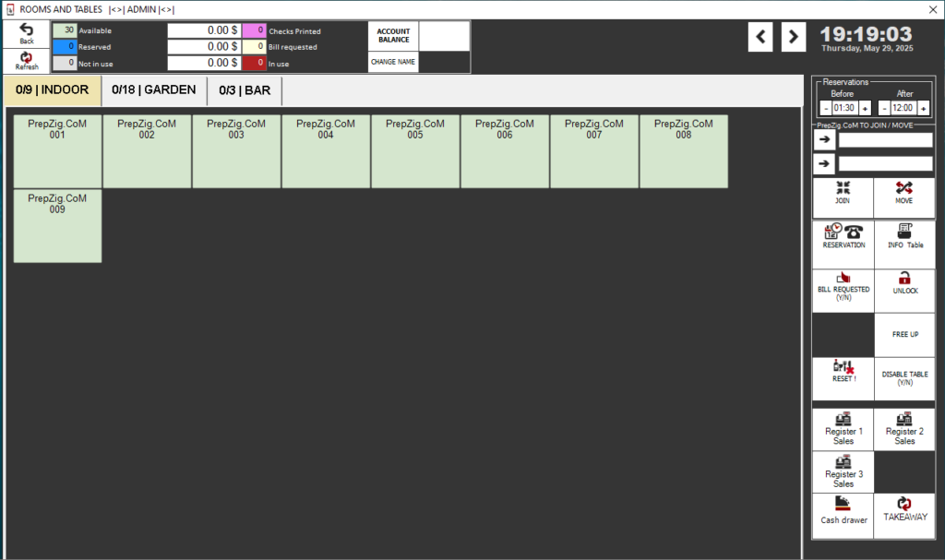This screenshot has width=945, height=560.
Task: Open TAKEAWAY orders
Action: pos(904,516)
